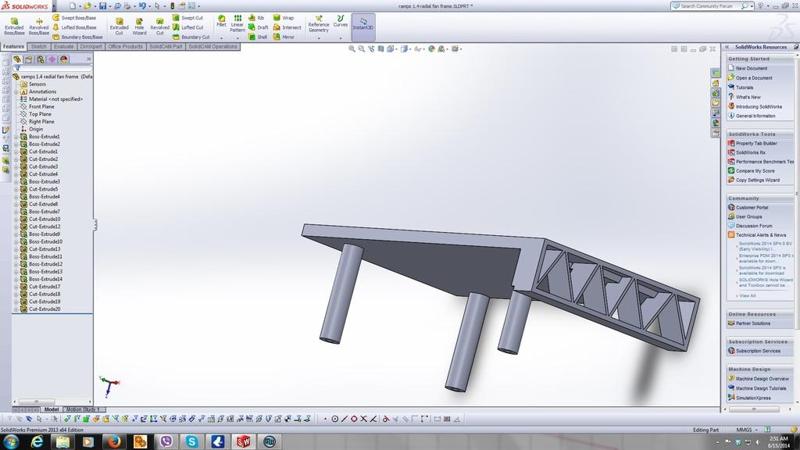The image size is (800, 450).
Task: Choose Lofted Boss/Base in the ribbon
Action: [x=74, y=28]
